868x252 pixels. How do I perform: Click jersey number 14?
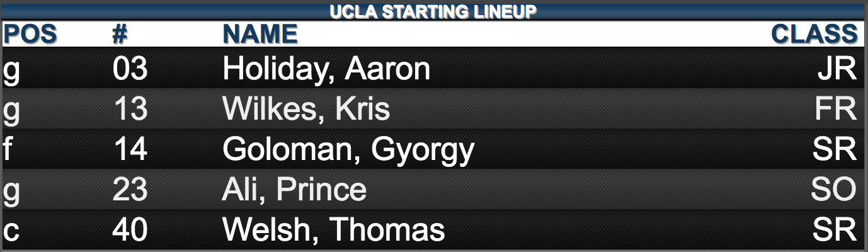[130, 149]
